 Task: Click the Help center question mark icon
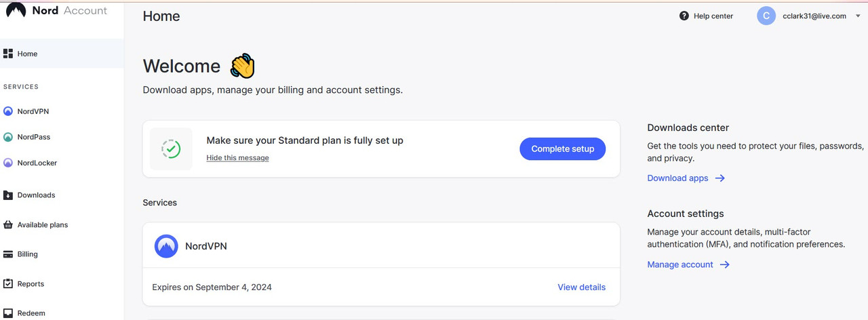[x=684, y=16]
